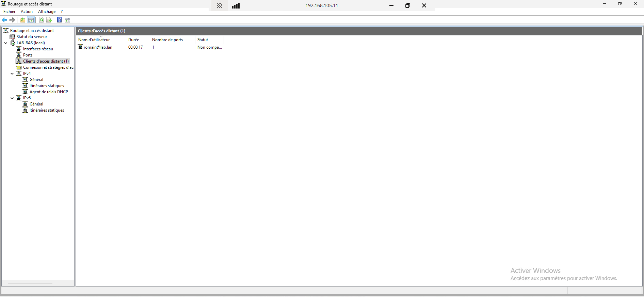The width and height of the screenshot is (644, 297).
Task: Select the romain@lab.lan client row
Action: (98, 47)
